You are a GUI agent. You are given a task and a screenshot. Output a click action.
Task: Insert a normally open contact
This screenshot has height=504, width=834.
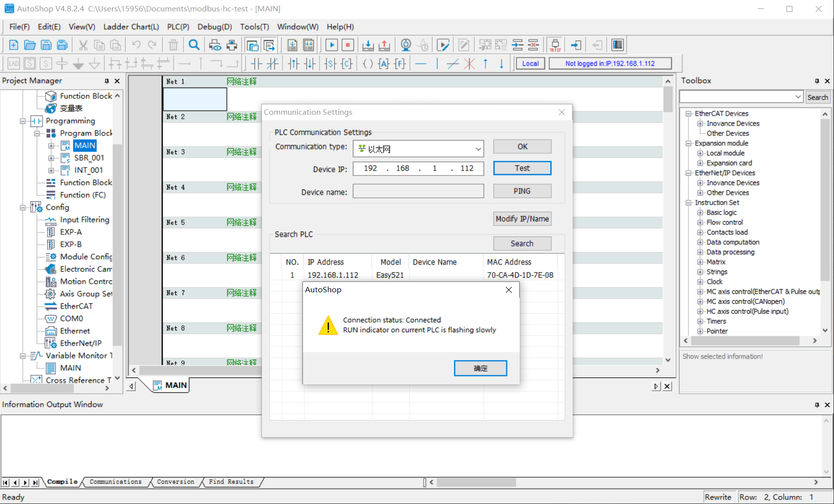pos(256,63)
